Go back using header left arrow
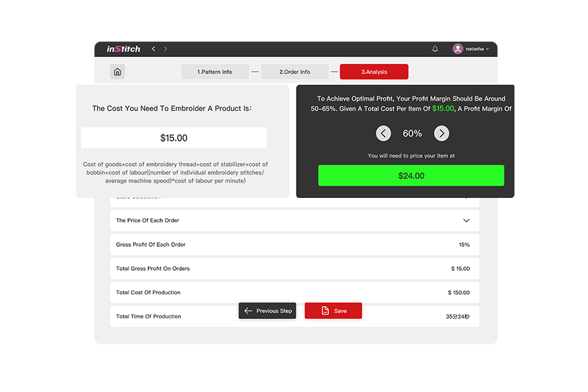This screenshot has height=392, width=588. pos(153,49)
